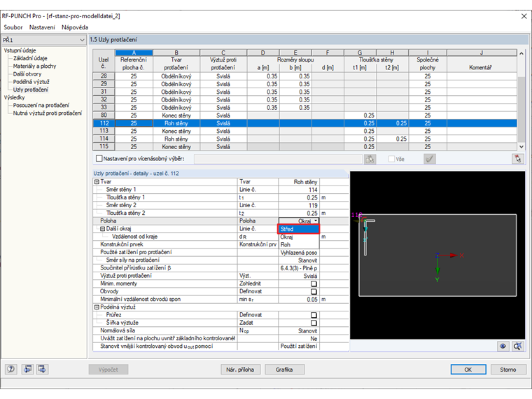Screen dimensions: 532x399
Task: Open the Nastavení menu
Action: 42,27
